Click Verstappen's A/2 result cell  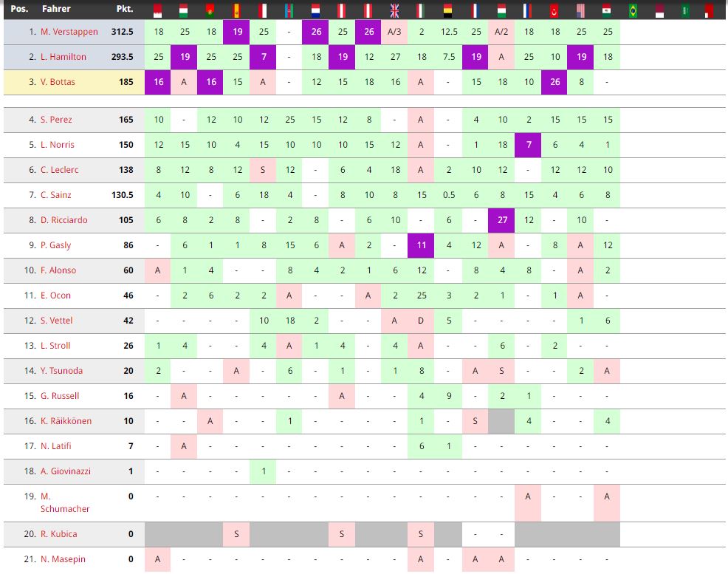pyautogui.click(x=501, y=32)
